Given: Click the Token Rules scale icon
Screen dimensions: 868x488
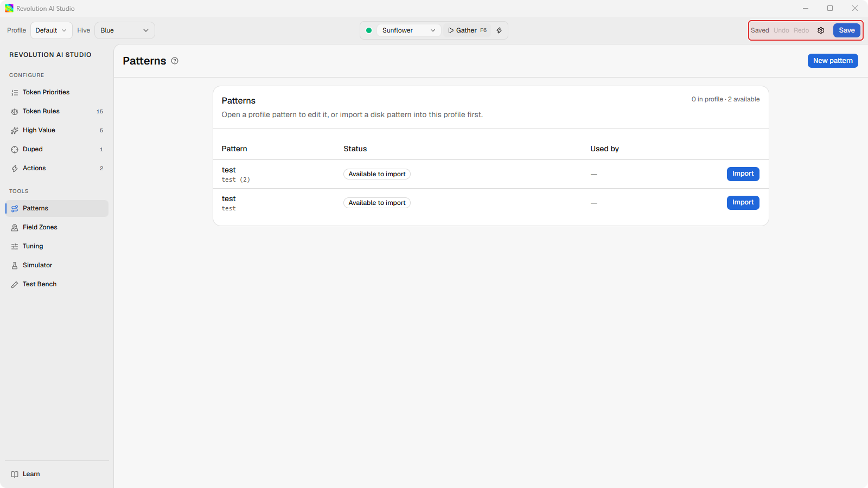Looking at the screenshot, I should pos(15,112).
